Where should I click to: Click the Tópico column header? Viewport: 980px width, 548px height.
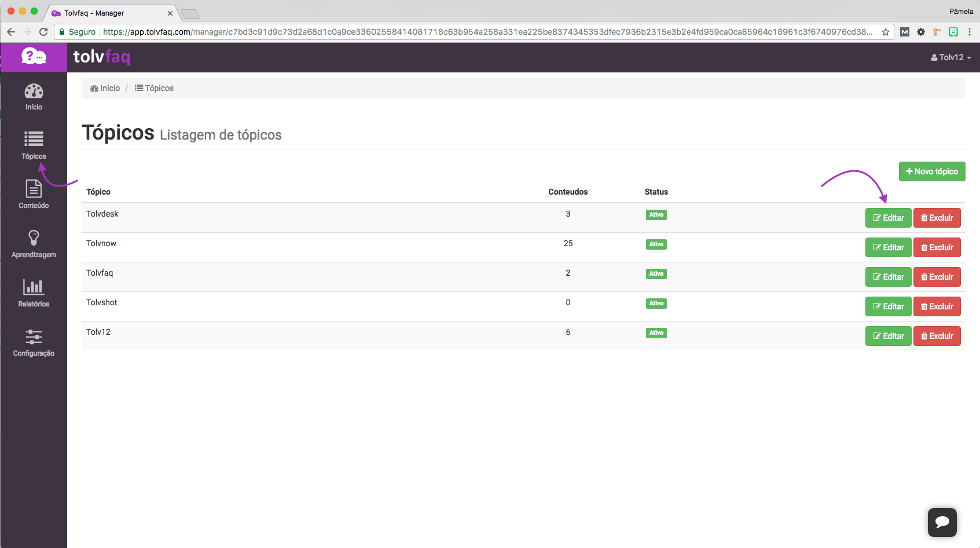(98, 192)
